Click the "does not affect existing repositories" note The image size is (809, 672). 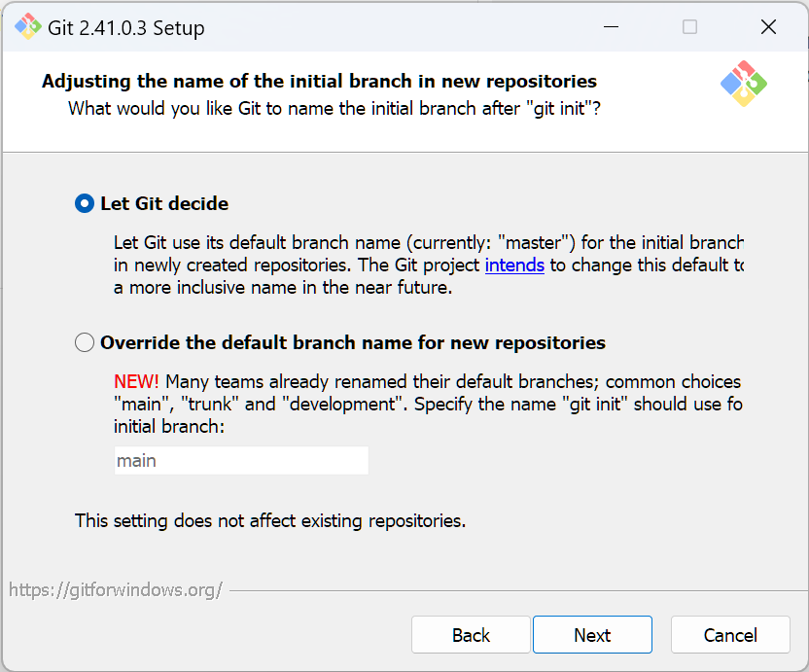(270, 521)
